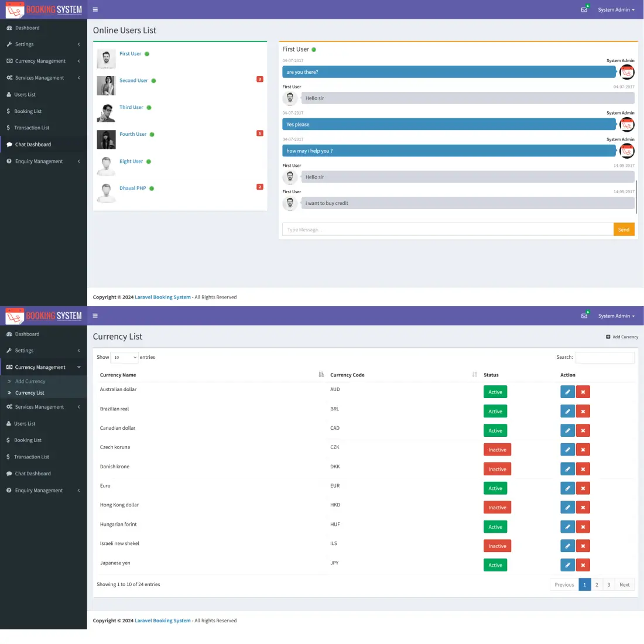Select Add Currency submenu item in sidebar
Screen dimensions: 644x644
[x=30, y=381]
